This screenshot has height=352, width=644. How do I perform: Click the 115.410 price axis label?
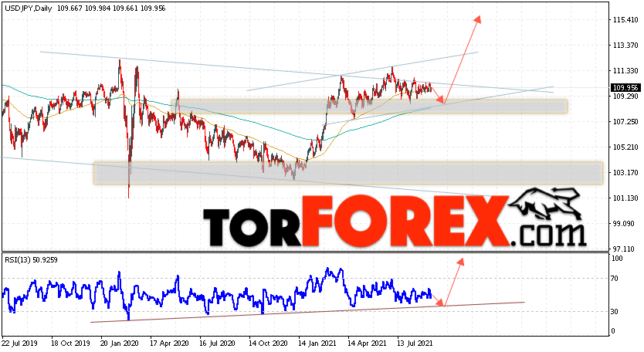[x=625, y=20]
